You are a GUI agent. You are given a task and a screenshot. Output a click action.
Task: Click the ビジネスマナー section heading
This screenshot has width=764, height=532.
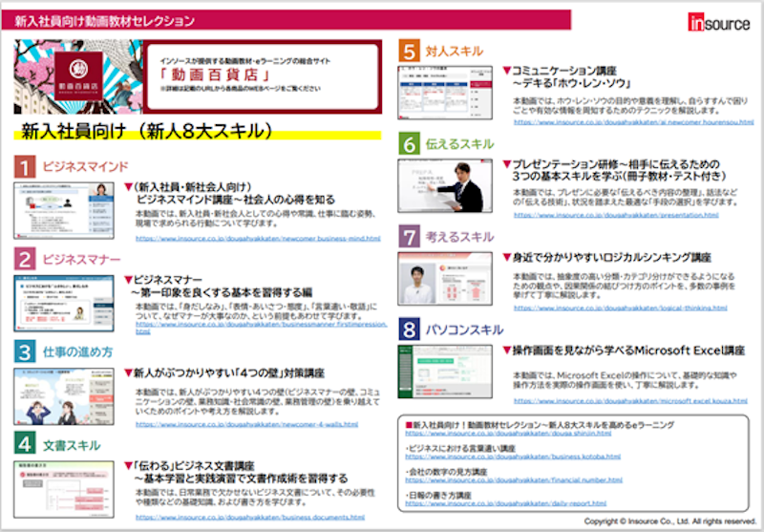pyautogui.click(x=81, y=260)
